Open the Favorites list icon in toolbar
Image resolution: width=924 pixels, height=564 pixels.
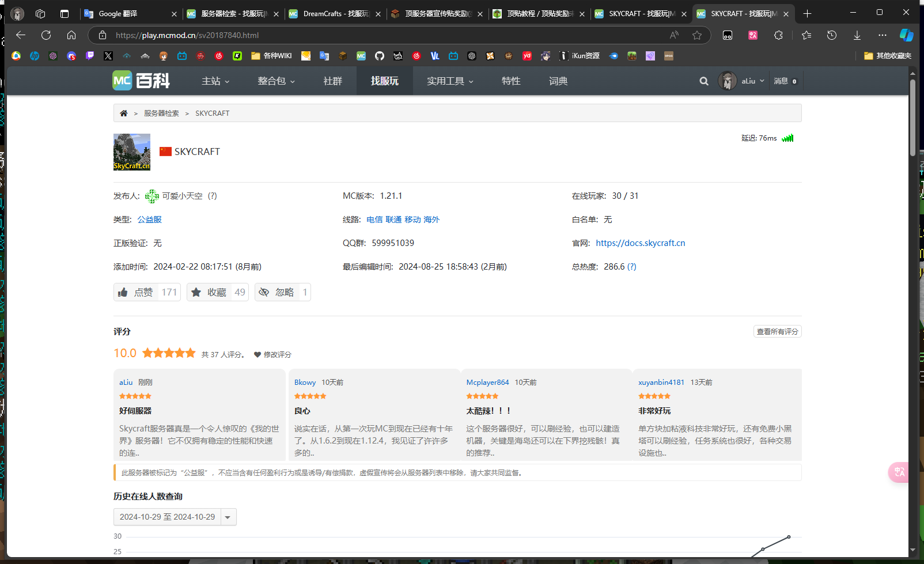click(x=806, y=35)
